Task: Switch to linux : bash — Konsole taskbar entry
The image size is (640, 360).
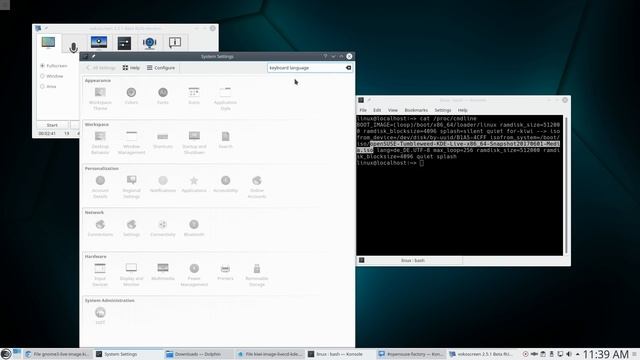Action: click(x=340, y=354)
